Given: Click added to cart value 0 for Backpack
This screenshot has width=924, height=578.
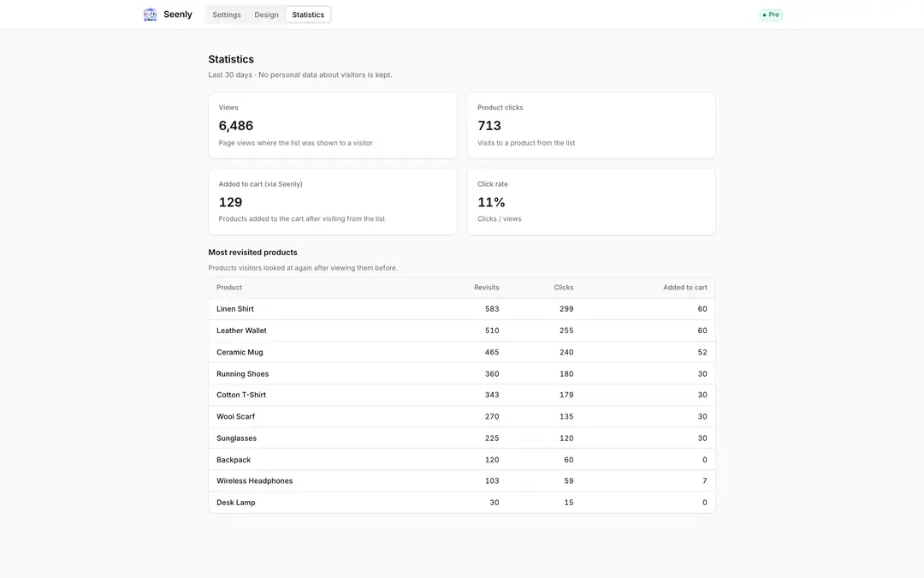Looking at the screenshot, I should pos(705,460).
